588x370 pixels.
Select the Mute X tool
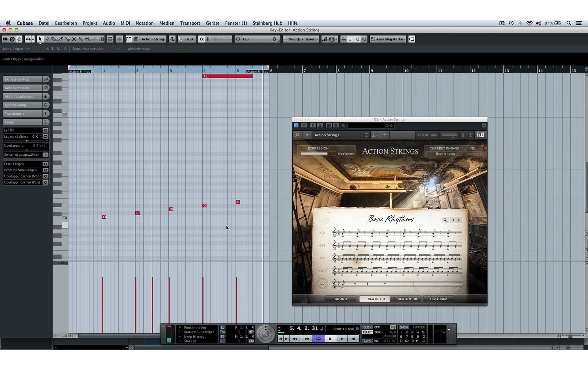click(x=74, y=39)
